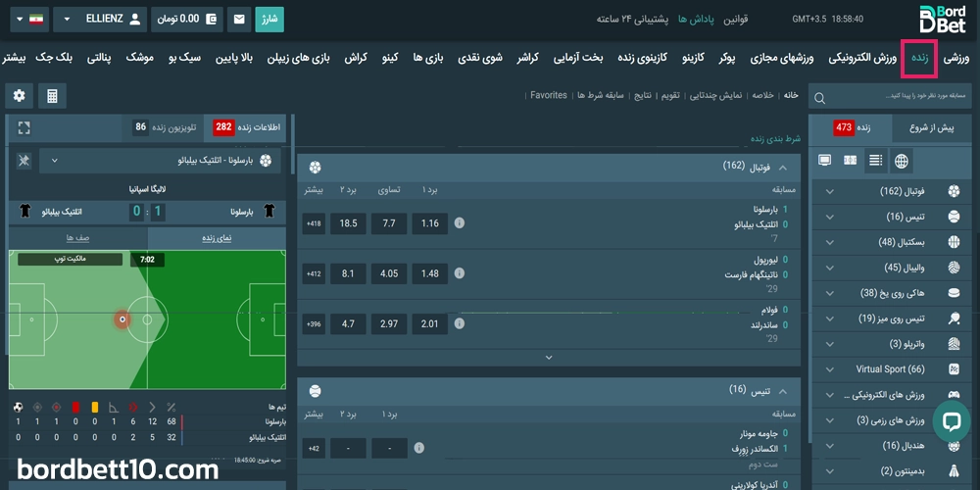The width and height of the screenshot is (980, 490).
Task: Open قوانین rules link
Action: point(736,20)
